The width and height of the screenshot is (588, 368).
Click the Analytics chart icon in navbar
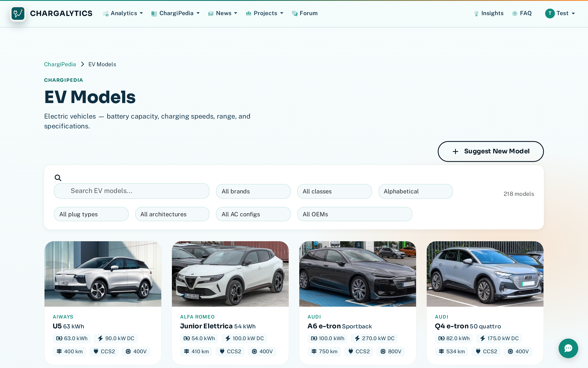105,14
